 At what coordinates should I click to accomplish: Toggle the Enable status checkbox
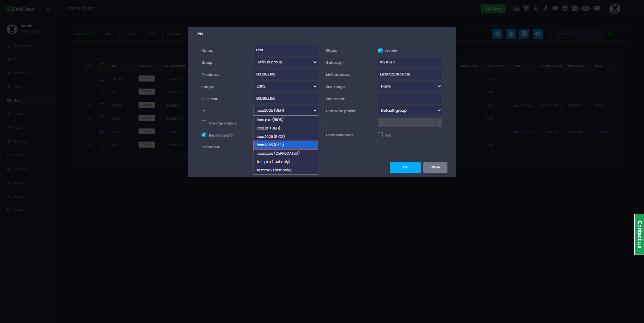tap(380, 51)
